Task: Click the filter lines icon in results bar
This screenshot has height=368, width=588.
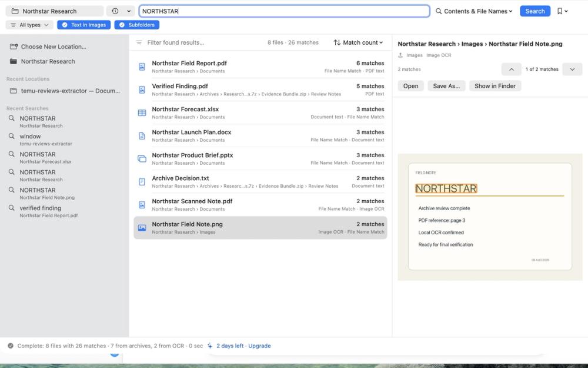Action: pos(139,42)
